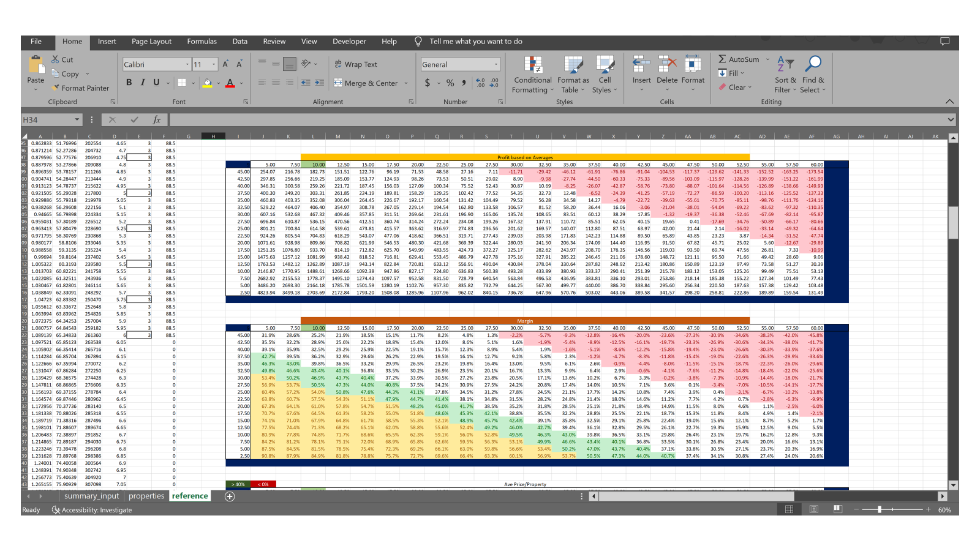
Task: Collapse the ribbon with the chevron
Action: 949,102
